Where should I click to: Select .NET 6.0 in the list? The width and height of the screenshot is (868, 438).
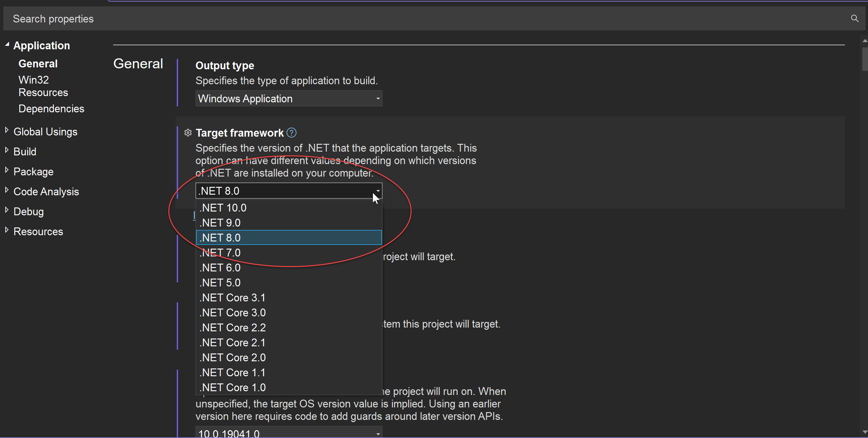(x=220, y=268)
